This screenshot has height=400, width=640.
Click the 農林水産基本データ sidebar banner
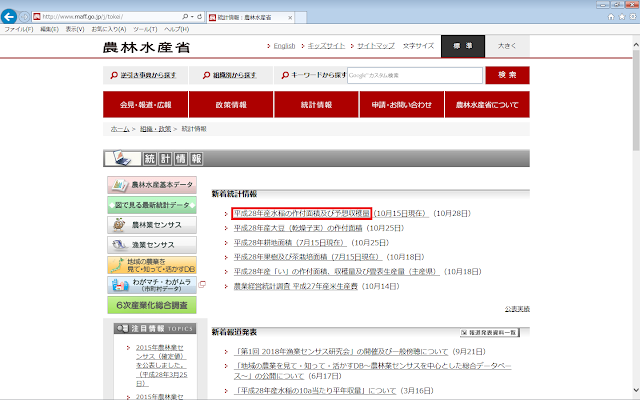[153, 185]
